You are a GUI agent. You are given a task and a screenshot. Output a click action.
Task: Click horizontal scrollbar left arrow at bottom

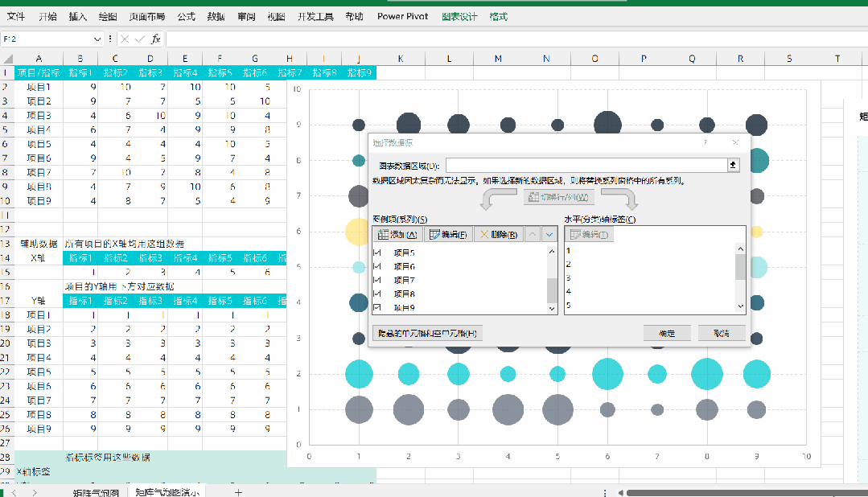point(620,492)
